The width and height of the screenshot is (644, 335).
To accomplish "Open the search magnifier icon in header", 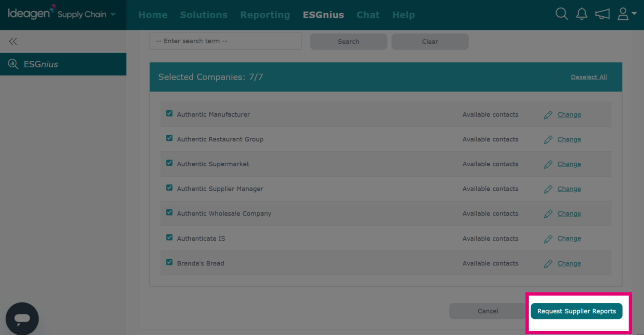I will point(561,14).
